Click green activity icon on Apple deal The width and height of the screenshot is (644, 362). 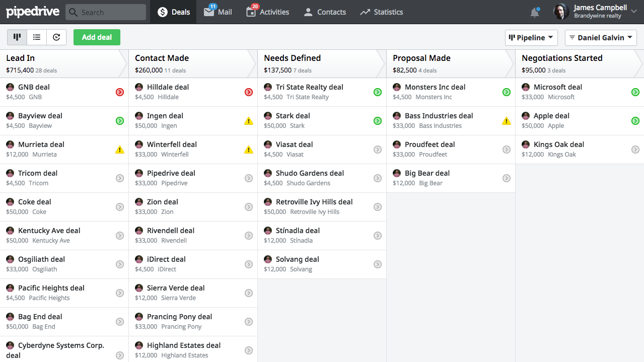point(635,121)
